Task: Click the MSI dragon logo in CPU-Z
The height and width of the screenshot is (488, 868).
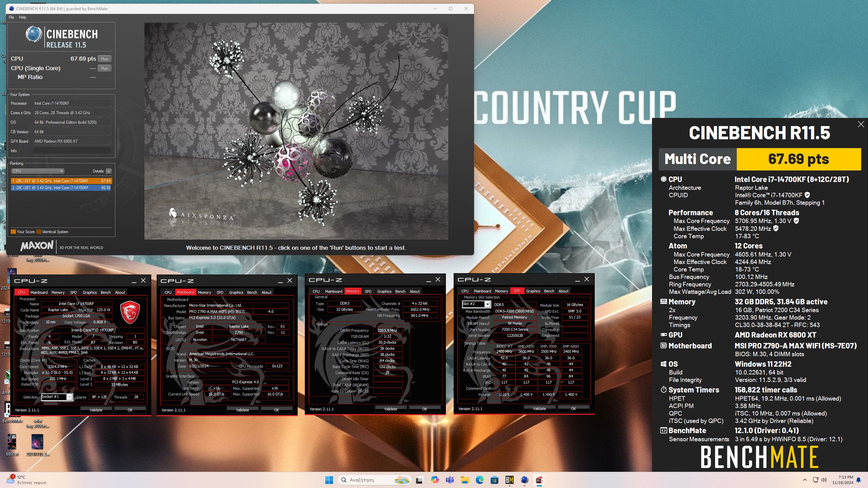Action: coord(130,312)
